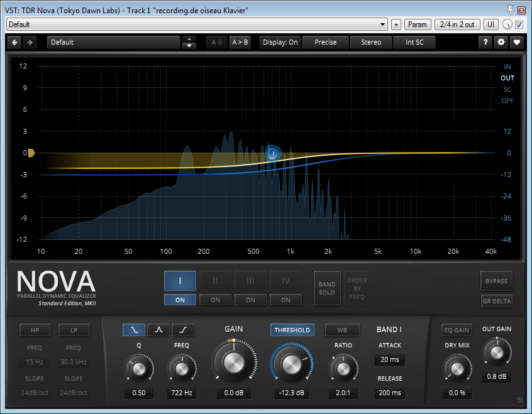Enable the HP high-pass filter
Screen dimensions: 532x414
tap(35, 330)
